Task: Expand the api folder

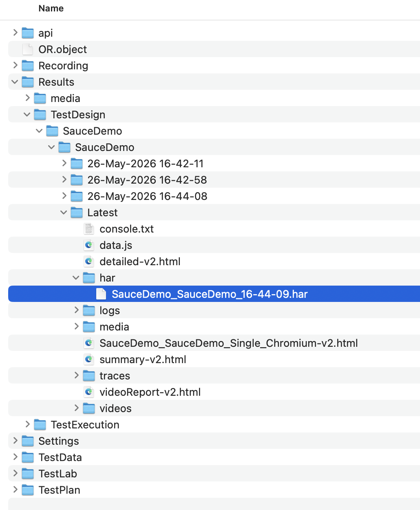Action: click(x=15, y=32)
